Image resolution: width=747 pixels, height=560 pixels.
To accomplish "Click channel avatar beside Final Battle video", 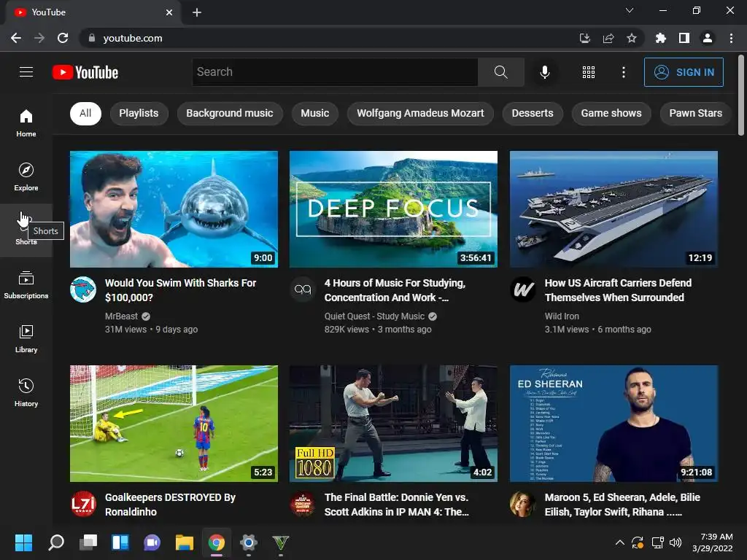I will pos(303,504).
